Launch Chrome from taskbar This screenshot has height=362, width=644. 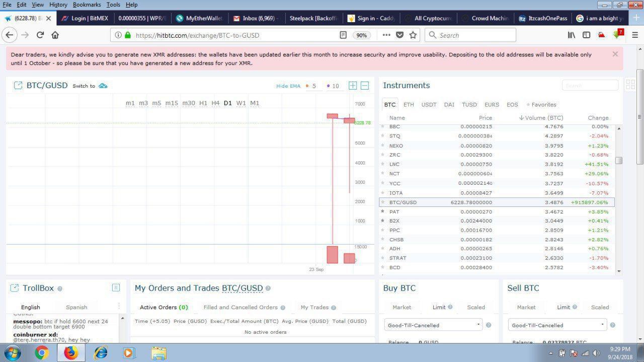[x=41, y=353]
